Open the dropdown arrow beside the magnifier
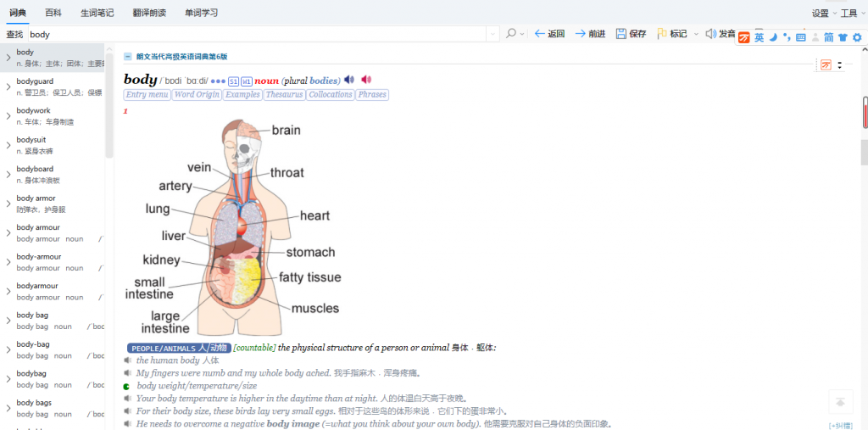Screen dimensions: 868x430 (x=522, y=35)
